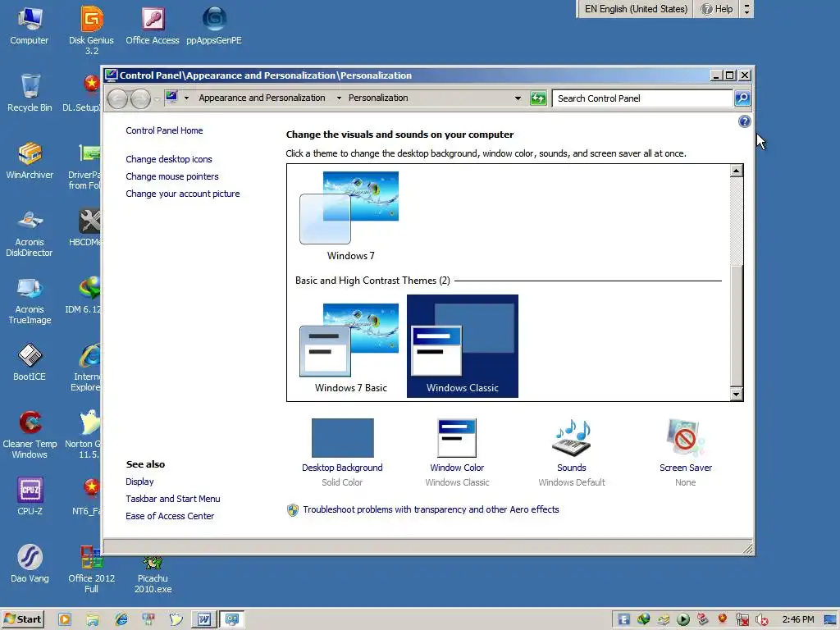Open recent pages dropdown next to forward button
The height and width of the screenshot is (630, 840).
[x=157, y=98]
